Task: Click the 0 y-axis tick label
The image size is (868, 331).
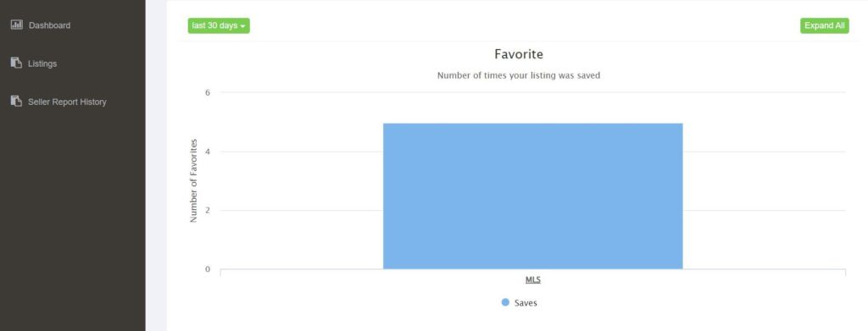Action: click(x=208, y=269)
